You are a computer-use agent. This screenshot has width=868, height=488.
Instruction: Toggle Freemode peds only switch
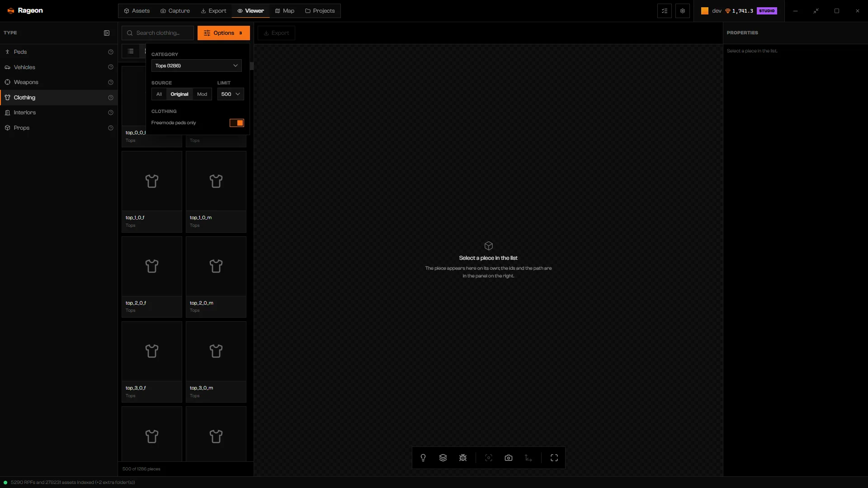(237, 123)
